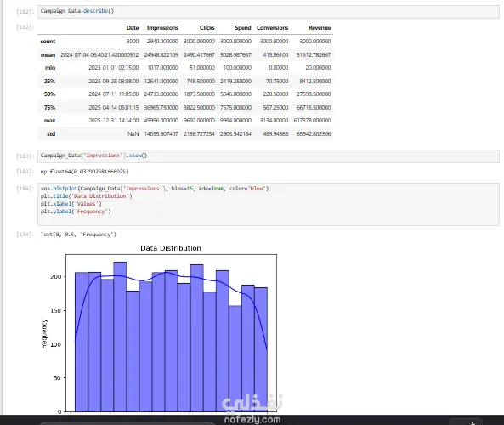
Task: Click mean Spend value 5028.987667
Action: [235, 55]
